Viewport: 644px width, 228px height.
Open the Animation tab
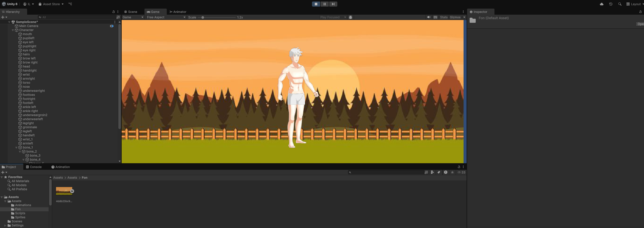coord(61,167)
